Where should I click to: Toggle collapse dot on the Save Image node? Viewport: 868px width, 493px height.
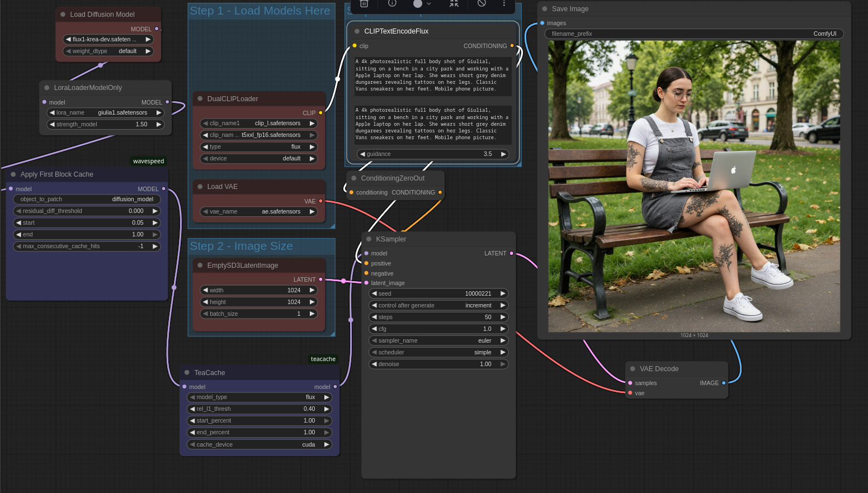(x=545, y=9)
